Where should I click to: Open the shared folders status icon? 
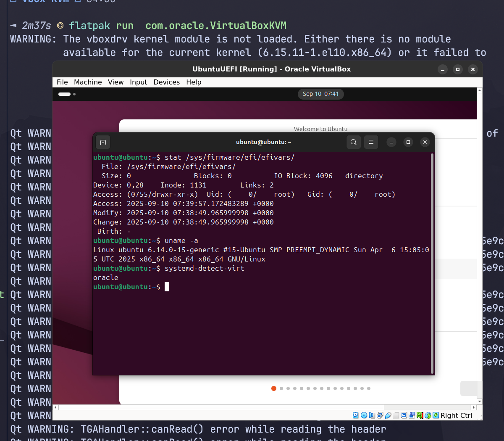[x=396, y=415]
